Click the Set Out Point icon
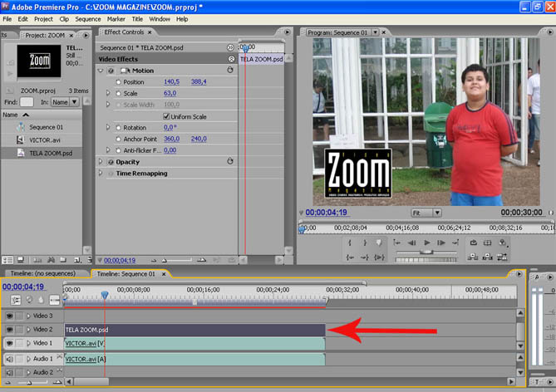Image resolution: width=556 pixels, height=392 pixels. pyautogui.click(x=365, y=243)
